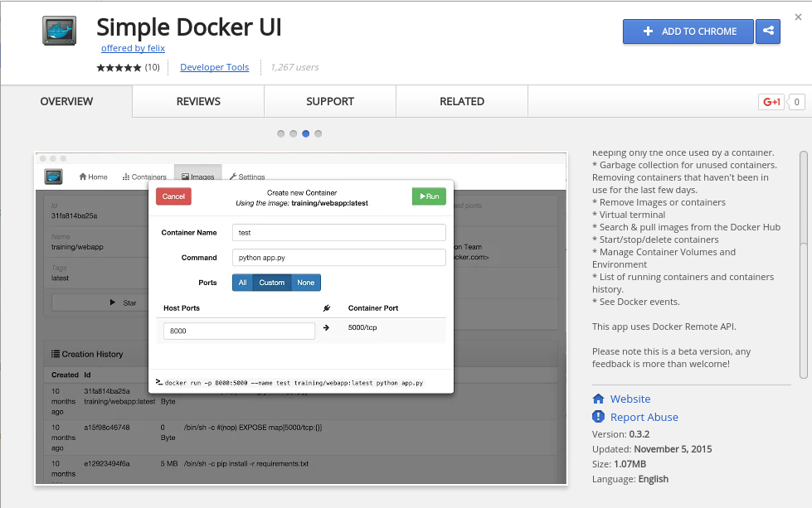Click the plug icon between port columns

pos(327,307)
